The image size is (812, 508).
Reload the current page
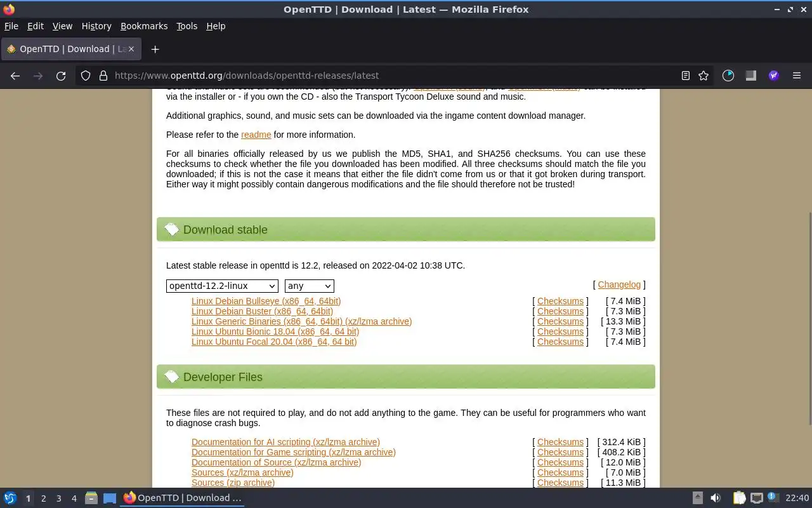point(61,76)
